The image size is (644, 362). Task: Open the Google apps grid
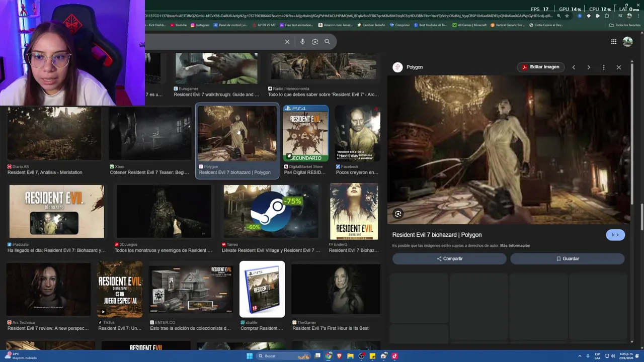coord(614,42)
